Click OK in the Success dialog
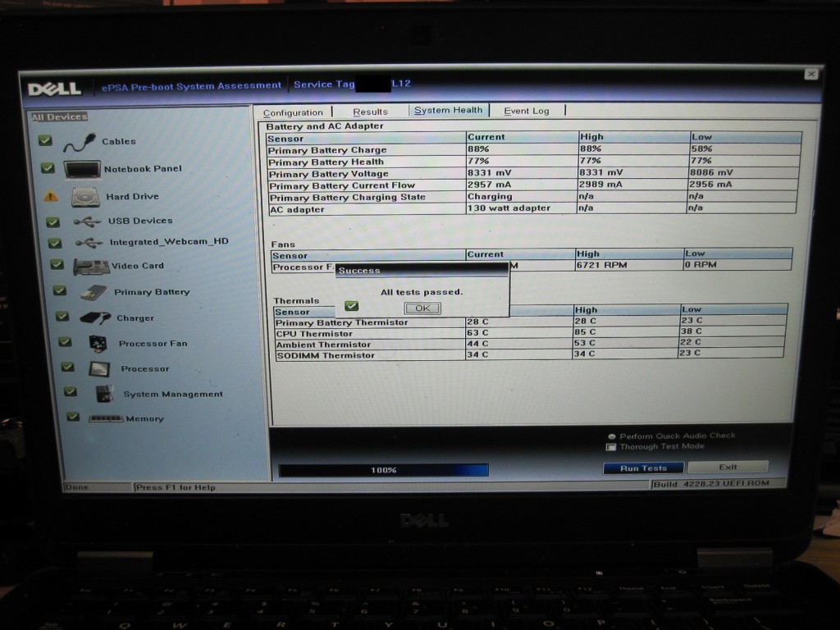 (422, 308)
